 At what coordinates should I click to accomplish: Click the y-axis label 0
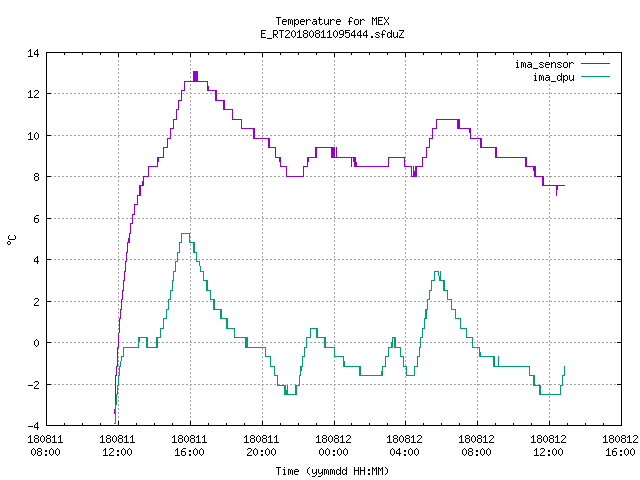click(x=36, y=343)
